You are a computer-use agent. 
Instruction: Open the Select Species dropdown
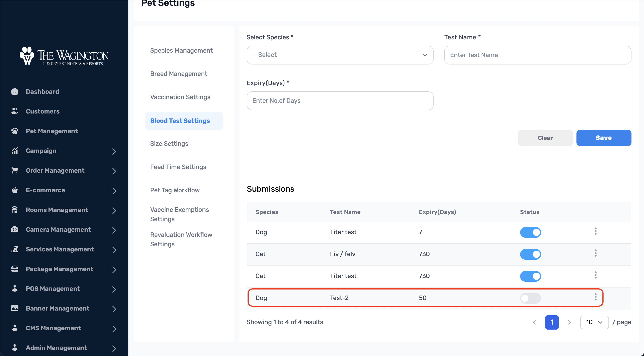coord(340,55)
